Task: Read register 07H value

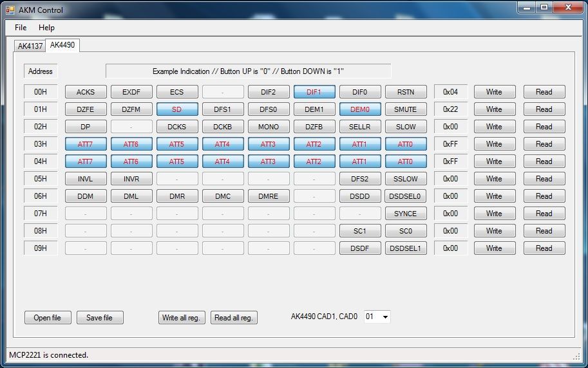Action: pyautogui.click(x=544, y=213)
